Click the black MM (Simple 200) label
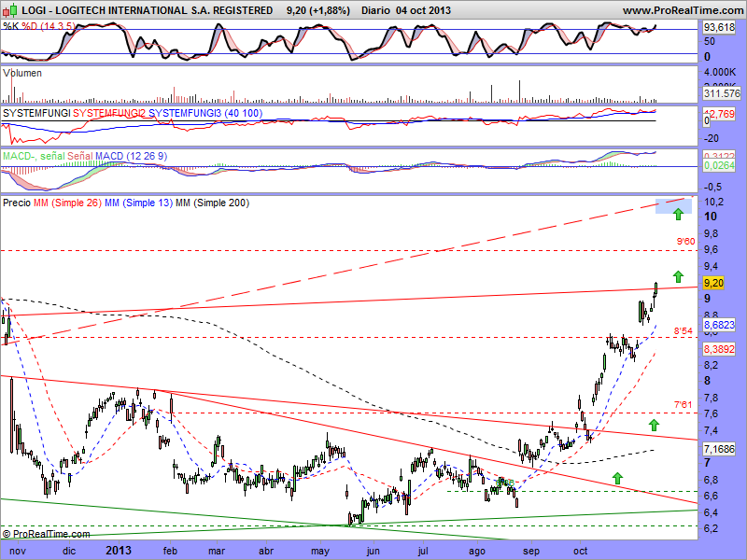 click(213, 203)
